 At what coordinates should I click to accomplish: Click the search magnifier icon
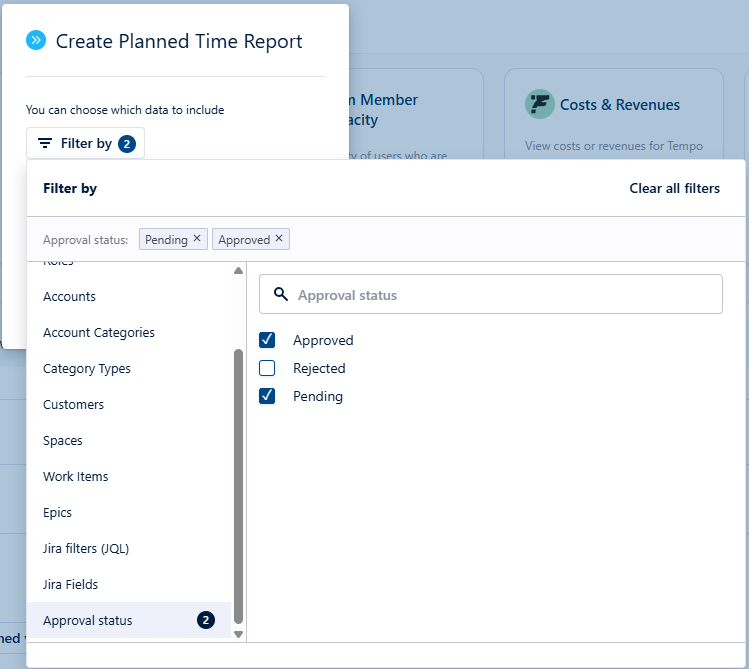click(281, 294)
